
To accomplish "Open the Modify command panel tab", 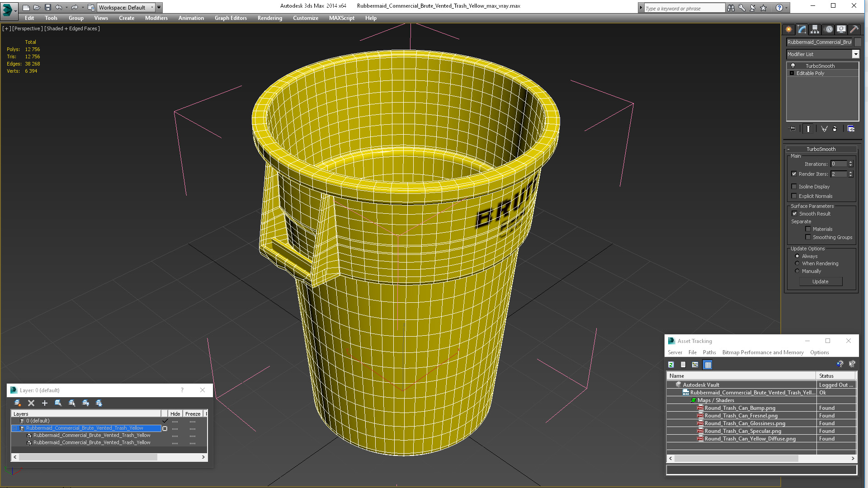I will coord(802,29).
